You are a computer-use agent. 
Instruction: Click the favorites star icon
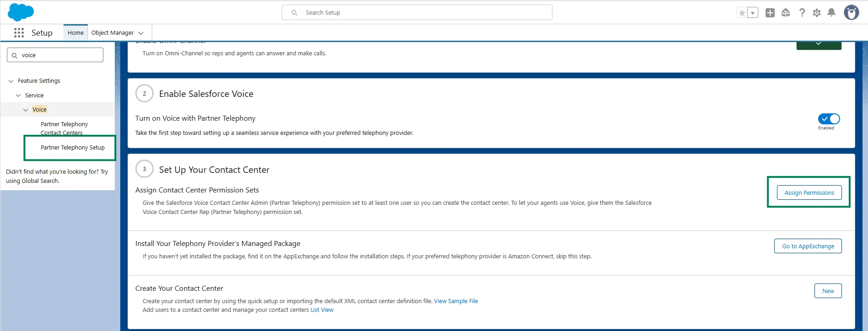742,13
